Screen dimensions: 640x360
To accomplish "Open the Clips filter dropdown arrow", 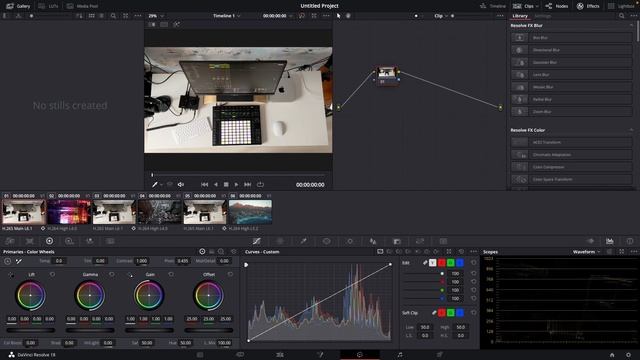I will (x=536, y=6).
